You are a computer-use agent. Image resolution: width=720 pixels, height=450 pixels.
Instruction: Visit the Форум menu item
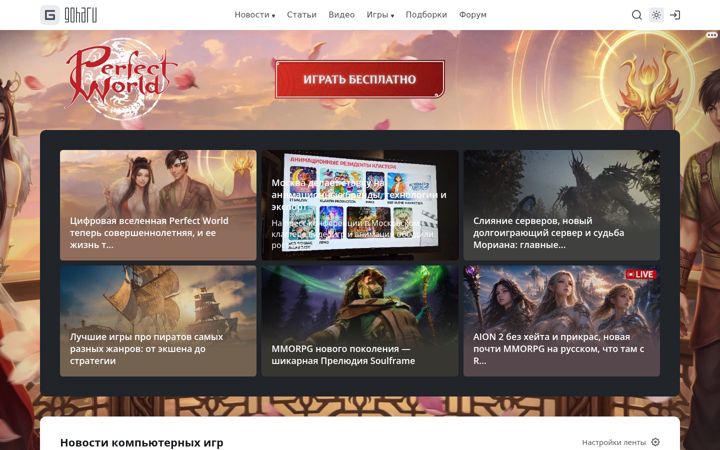(472, 15)
